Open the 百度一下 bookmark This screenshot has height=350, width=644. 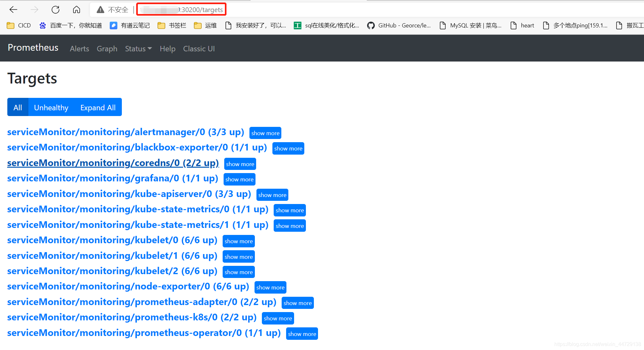[x=70, y=26]
